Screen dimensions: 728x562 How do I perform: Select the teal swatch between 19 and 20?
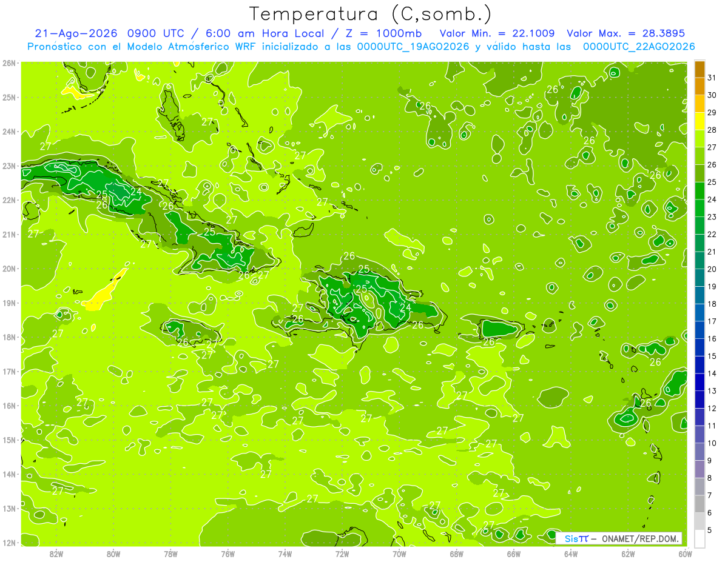coord(699,278)
